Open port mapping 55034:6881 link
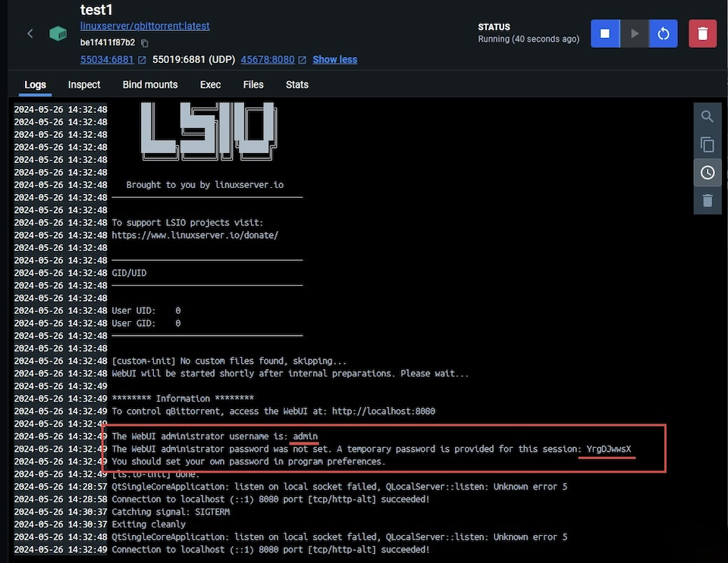 (x=107, y=60)
